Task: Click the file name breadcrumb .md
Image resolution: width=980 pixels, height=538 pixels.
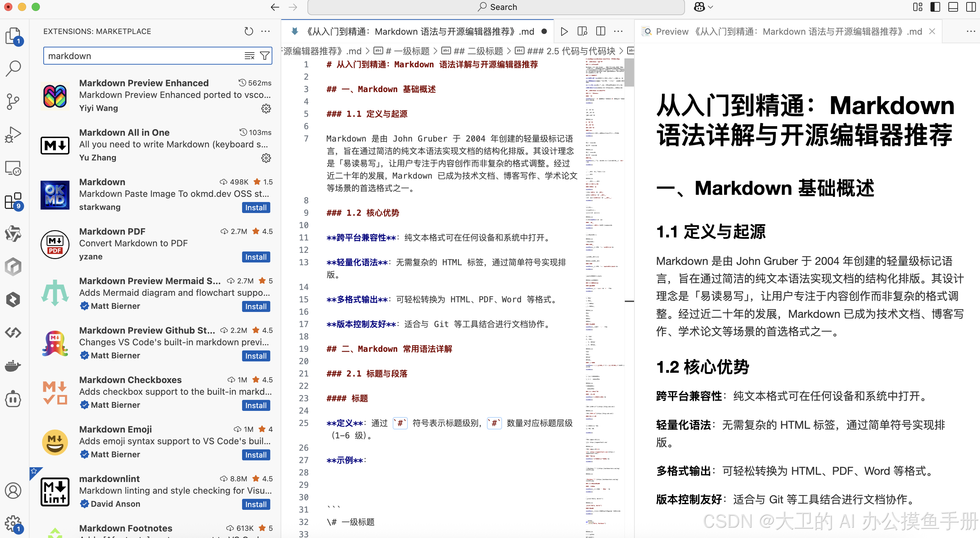Action: [322, 51]
